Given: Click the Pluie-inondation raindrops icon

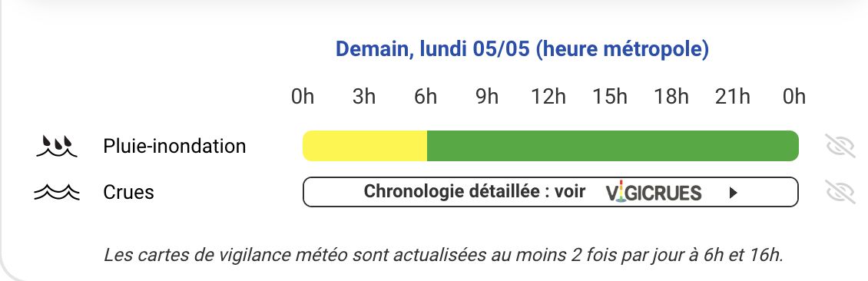Looking at the screenshot, I should pyautogui.click(x=57, y=146).
